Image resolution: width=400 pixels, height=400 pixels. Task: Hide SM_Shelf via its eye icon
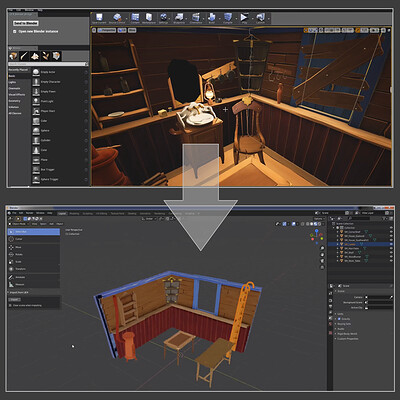point(391,253)
